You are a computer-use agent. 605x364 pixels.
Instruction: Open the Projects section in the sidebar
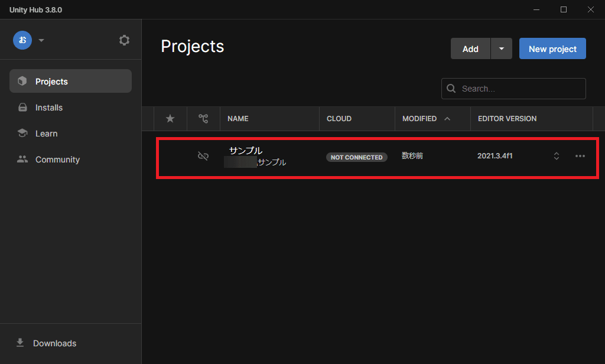point(51,81)
